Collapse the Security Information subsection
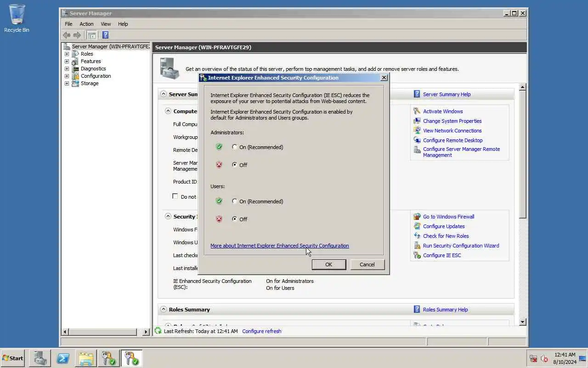 pos(168,216)
